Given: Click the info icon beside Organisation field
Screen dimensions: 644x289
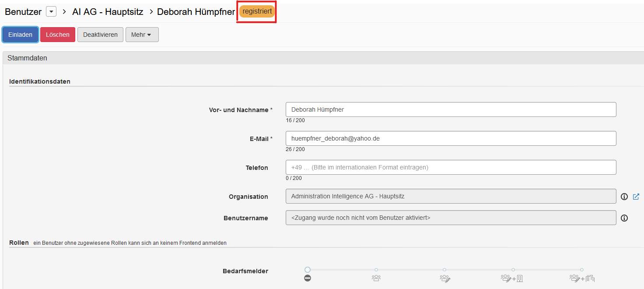Looking at the screenshot, I should coord(624,197).
